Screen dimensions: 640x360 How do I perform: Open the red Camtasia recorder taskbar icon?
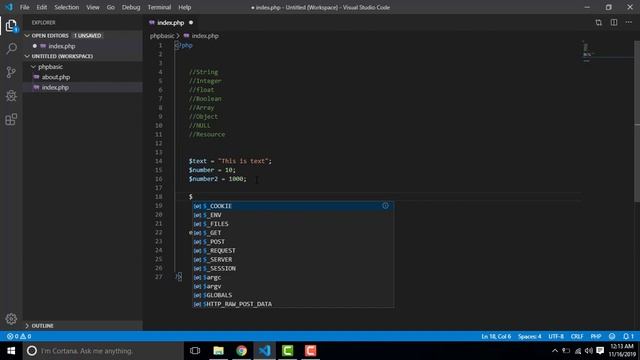(x=311, y=351)
